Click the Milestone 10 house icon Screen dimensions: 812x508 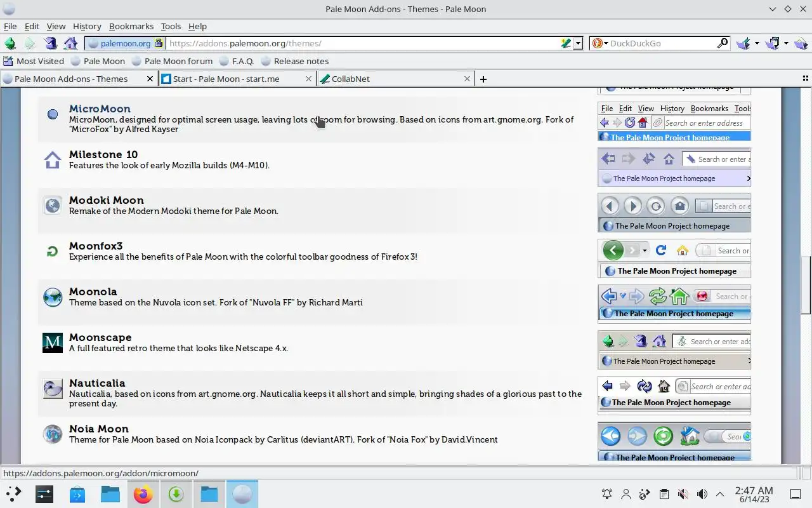(x=53, y=160)
